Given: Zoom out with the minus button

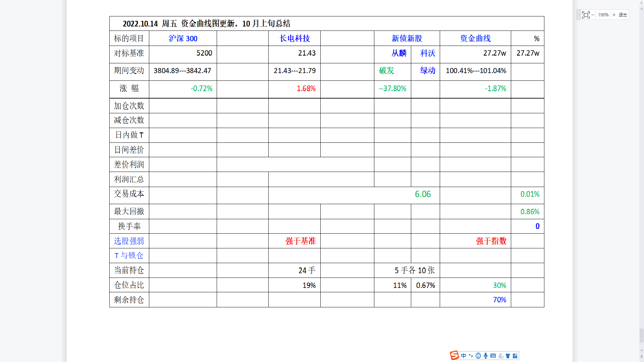Looking at the screenshot, I should click(592, 15).
